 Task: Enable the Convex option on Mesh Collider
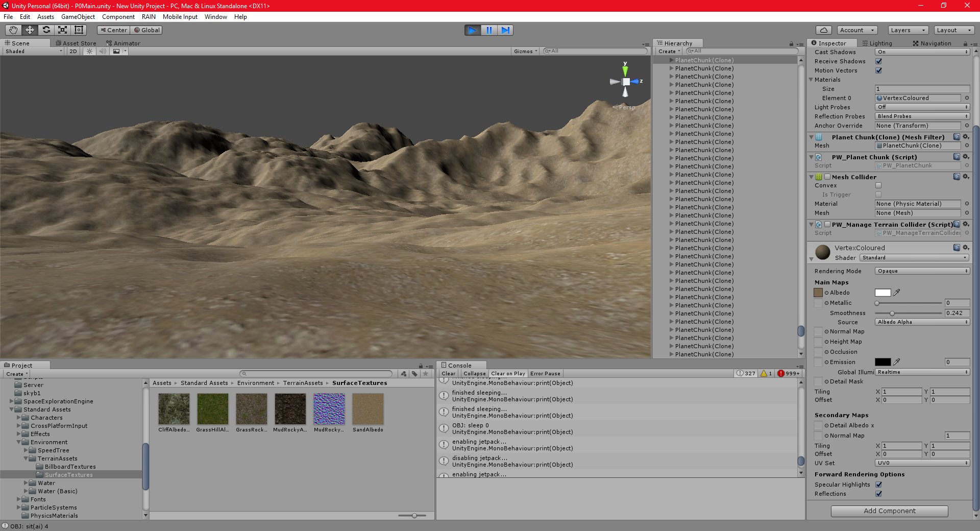click(x=879, y=185)
